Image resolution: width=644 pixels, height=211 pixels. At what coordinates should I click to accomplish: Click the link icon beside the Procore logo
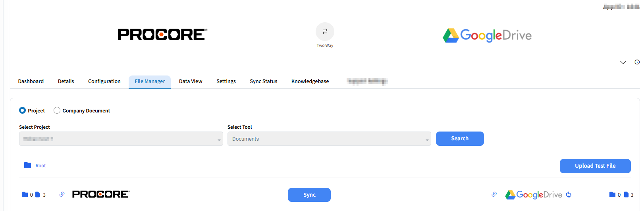(x=62, y=194)
